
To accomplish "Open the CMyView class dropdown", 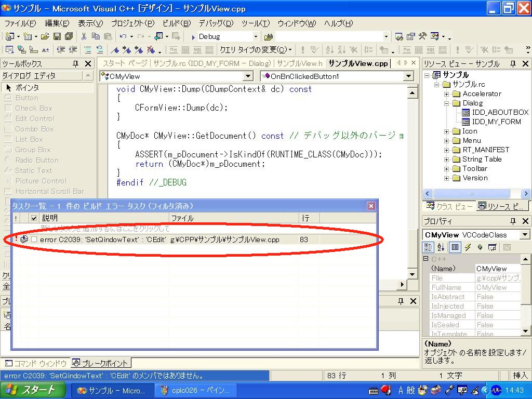I will 248,76.
